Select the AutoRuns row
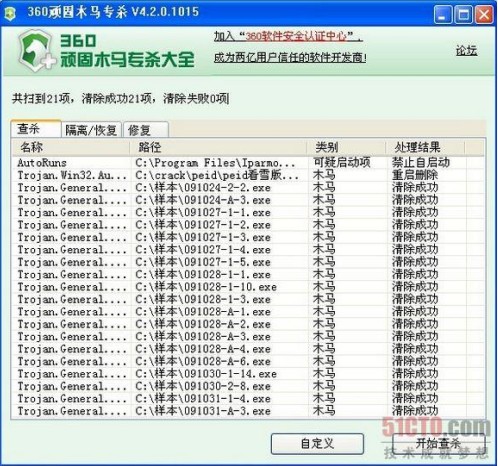 (248, 163)
